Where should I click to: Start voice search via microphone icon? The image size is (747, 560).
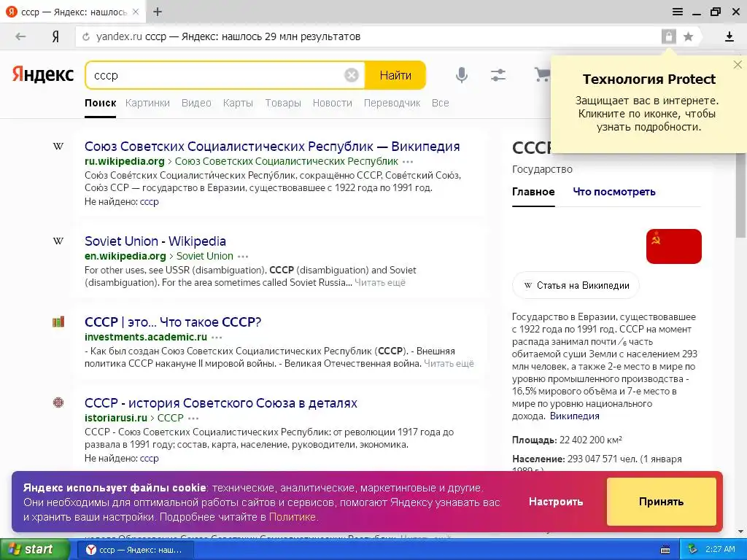click(461, 75)
